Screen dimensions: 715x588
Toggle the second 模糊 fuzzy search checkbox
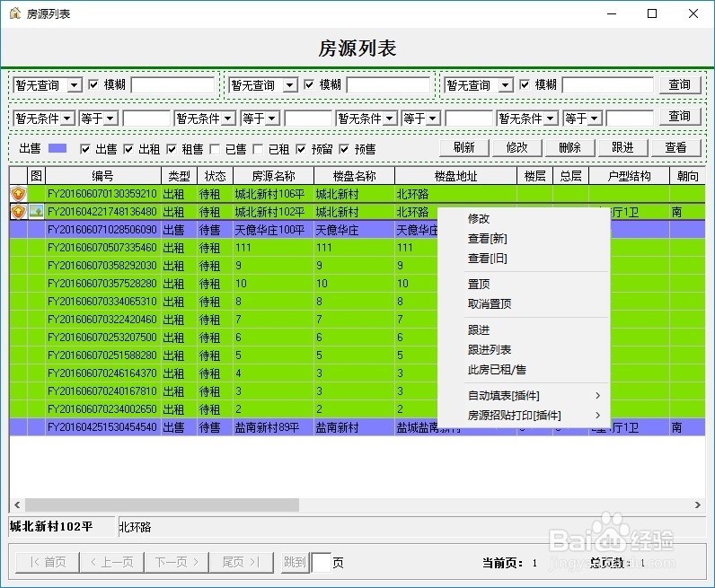tap(309, 84)
